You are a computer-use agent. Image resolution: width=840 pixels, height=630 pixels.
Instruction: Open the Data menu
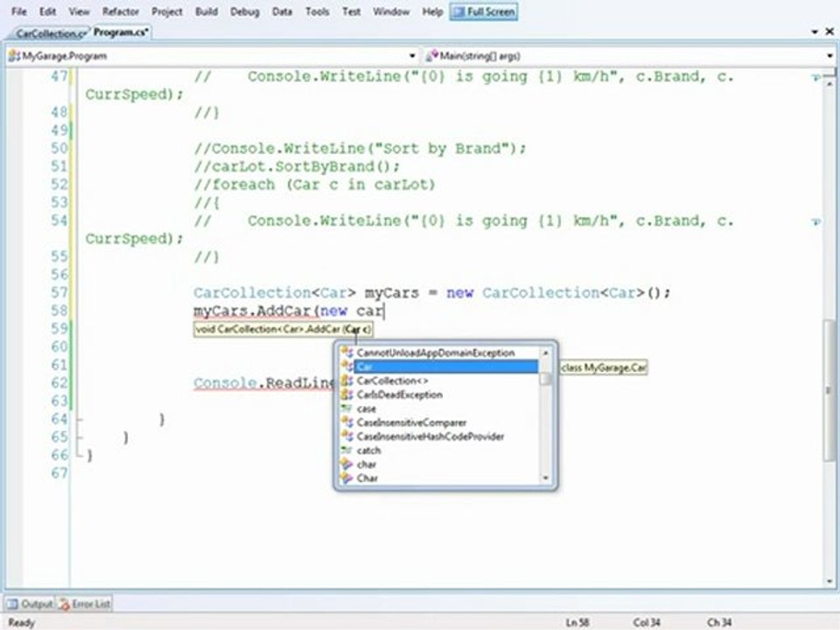pos(282,11)
